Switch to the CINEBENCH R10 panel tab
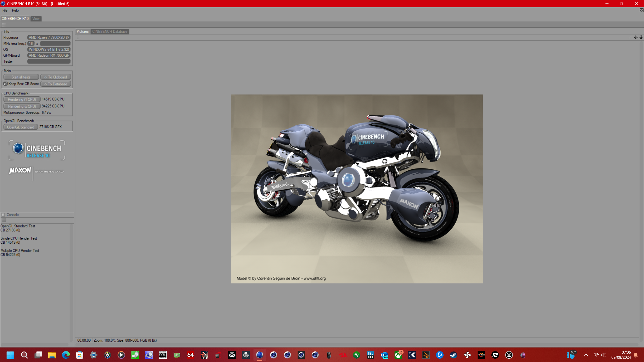 coord(15,19)
